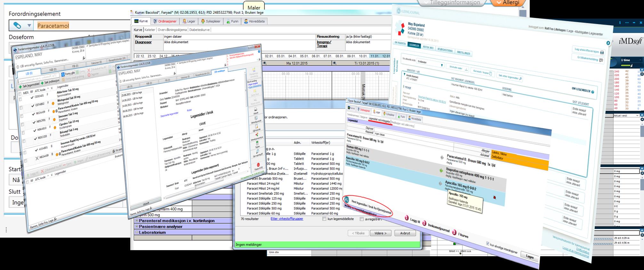Click grey arrow beside Paracetamol B. Braun
Viewport: 644px width, 270px height.
[x=442, y=158]
